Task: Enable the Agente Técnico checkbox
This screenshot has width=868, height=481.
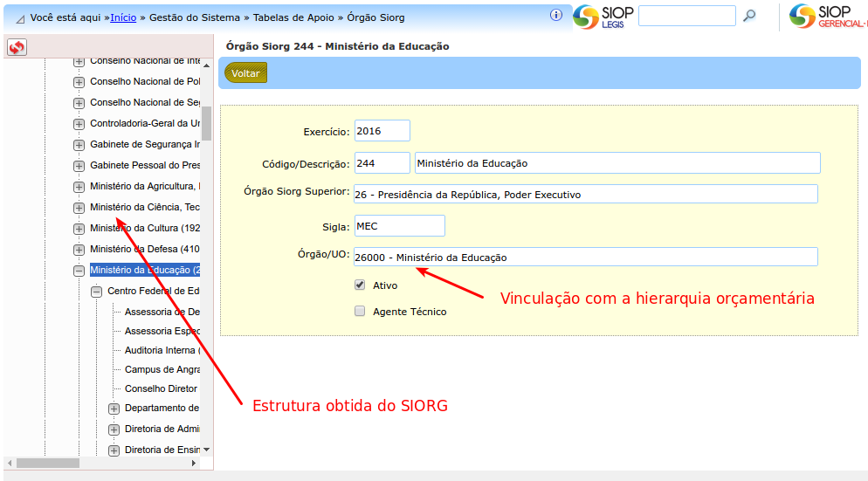Action: click(360, 311)
